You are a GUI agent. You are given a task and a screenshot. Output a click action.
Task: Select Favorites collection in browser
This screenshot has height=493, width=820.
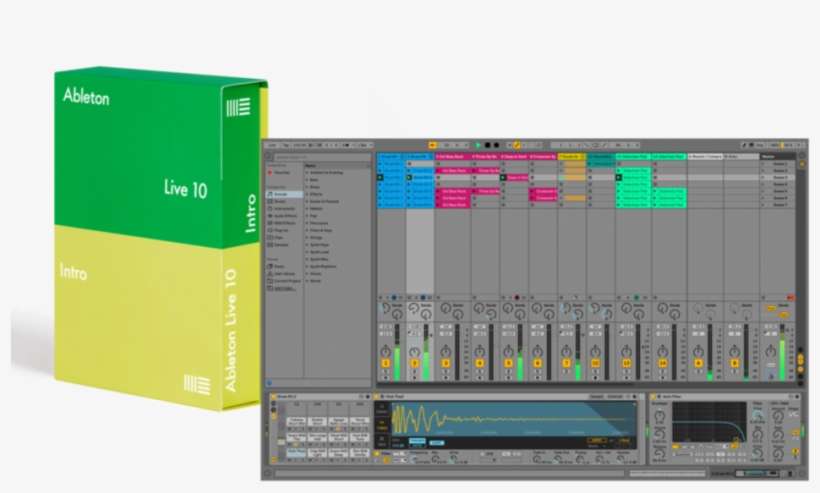[281, 173]
